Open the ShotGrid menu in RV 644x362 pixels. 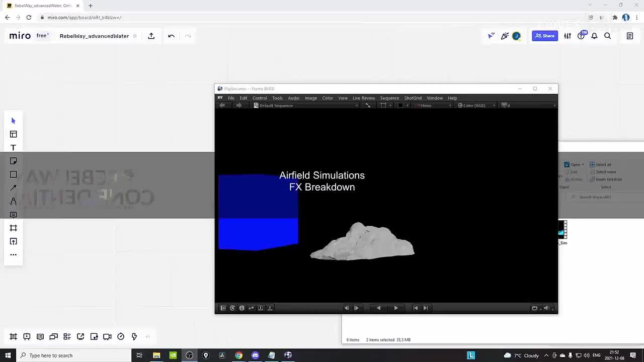coord(413,98)
